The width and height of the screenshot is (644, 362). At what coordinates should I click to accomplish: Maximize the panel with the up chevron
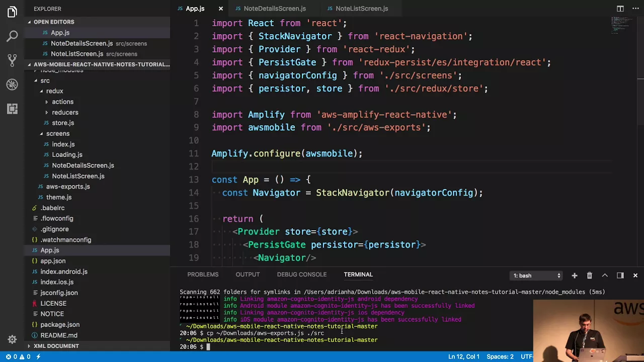click(x=605, y=276)
